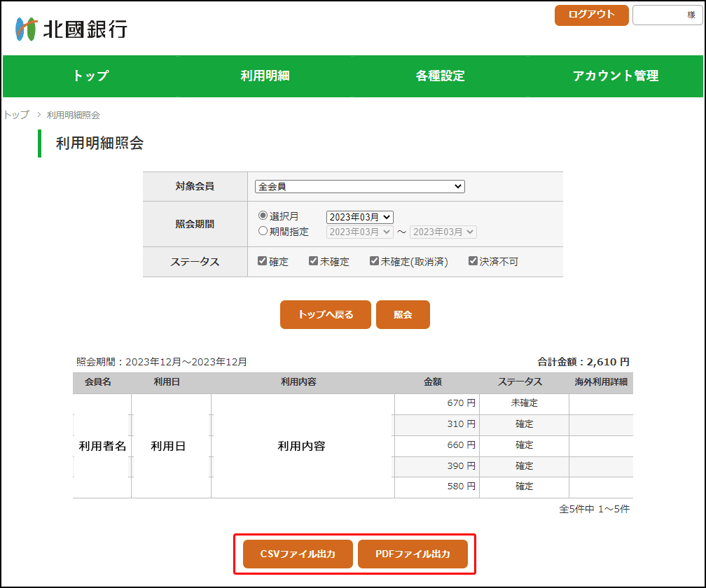
Task: Select the 期間指定 radio button
Action: tap(263, 231)
